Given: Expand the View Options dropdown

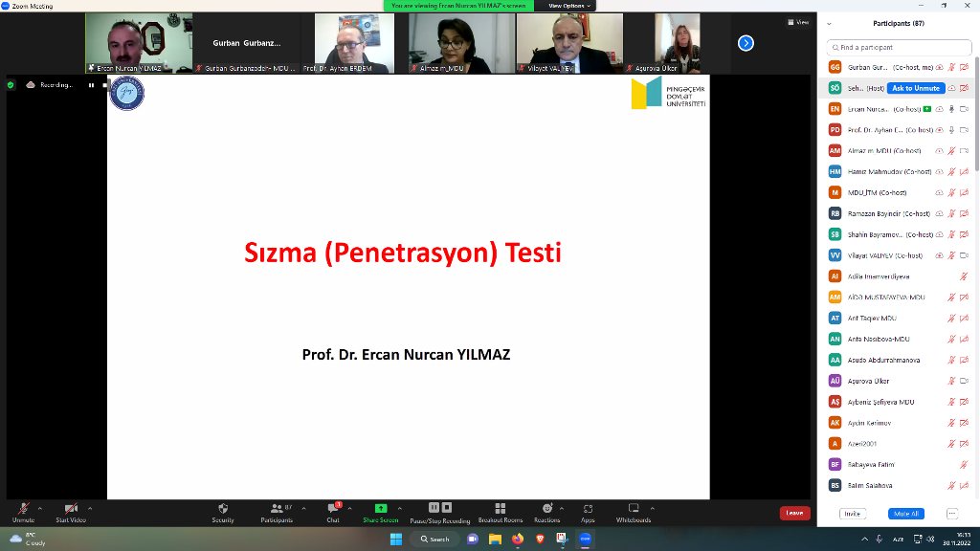Looking at the screenshot, I should pos(569,6).
